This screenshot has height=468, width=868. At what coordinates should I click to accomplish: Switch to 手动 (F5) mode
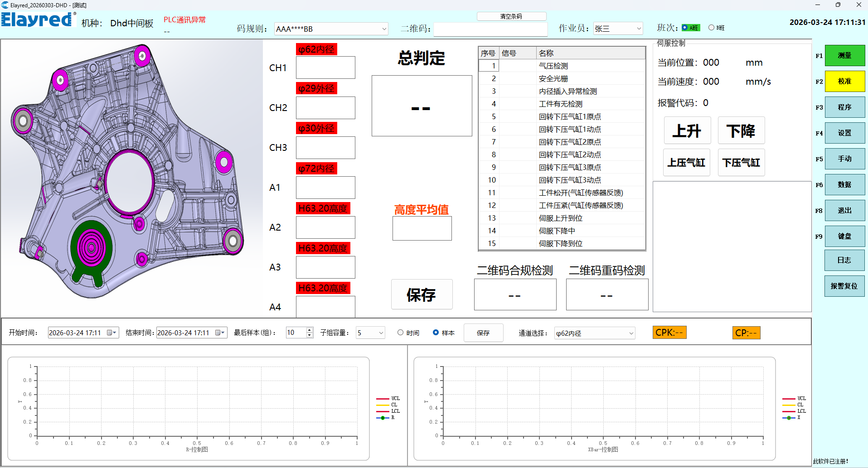844,159
